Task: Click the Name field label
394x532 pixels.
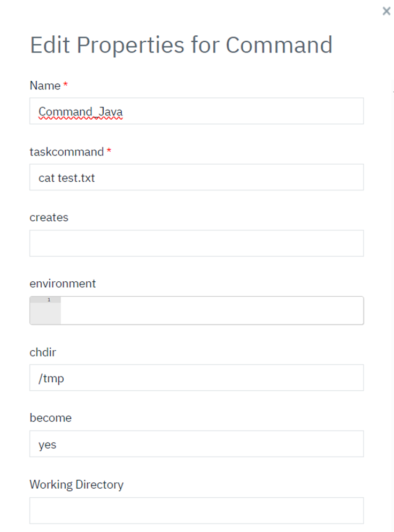Action: point(45,86)
